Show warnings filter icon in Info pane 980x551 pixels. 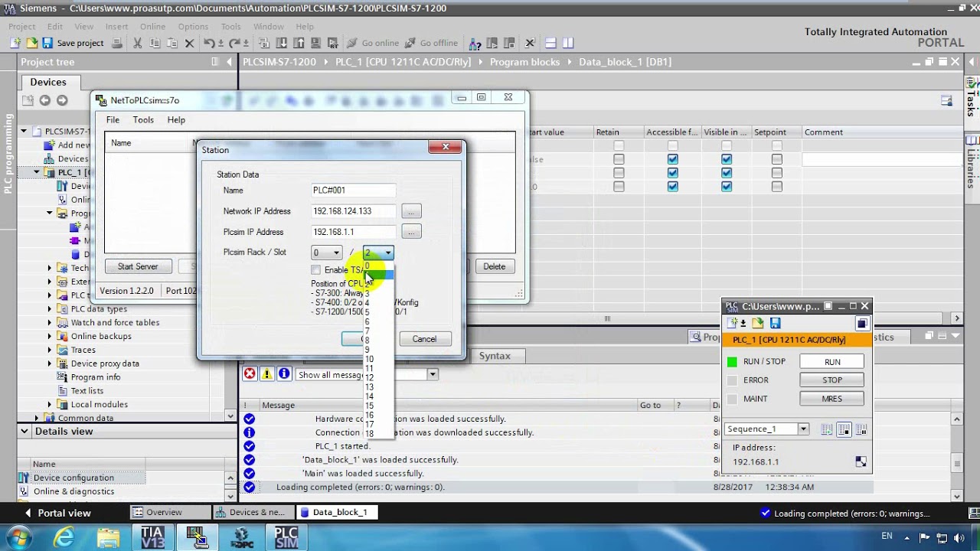tap(266, 373)
